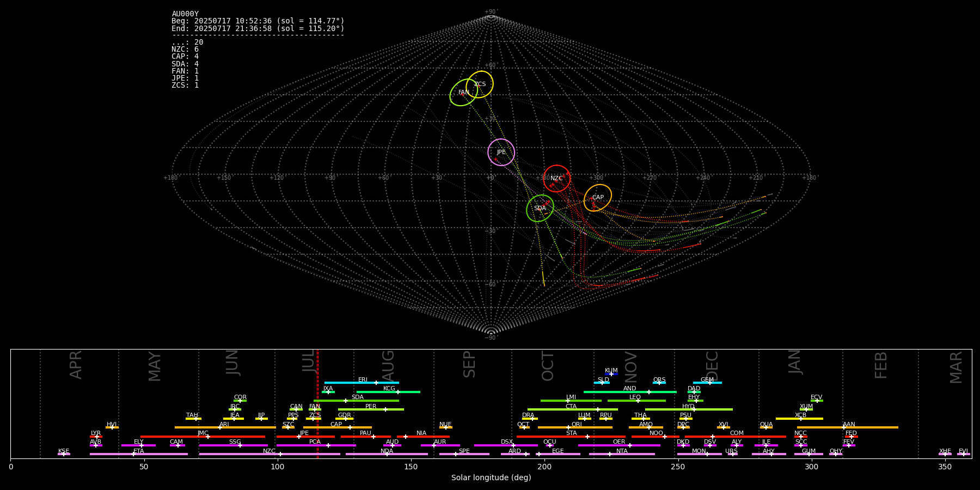The width and height of the screenshot is (980, 490).
Task: Click the NTA shower bar
Action: [622, 454]
